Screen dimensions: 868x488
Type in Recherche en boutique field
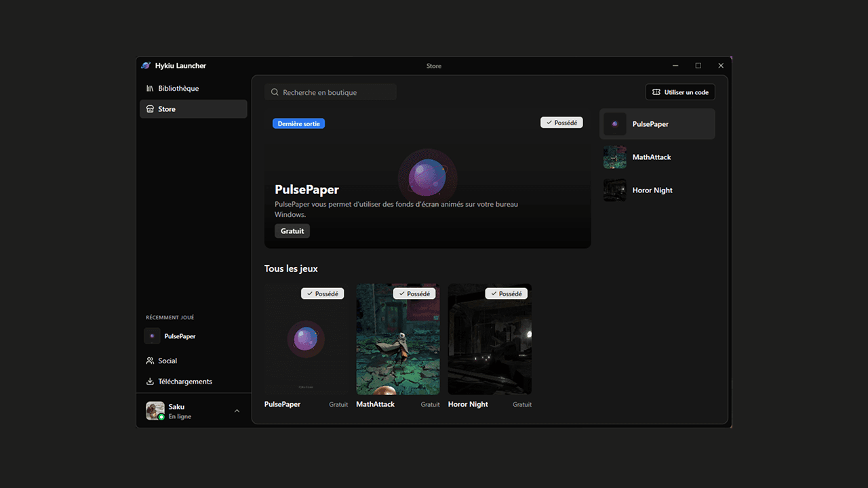point(336,92)
